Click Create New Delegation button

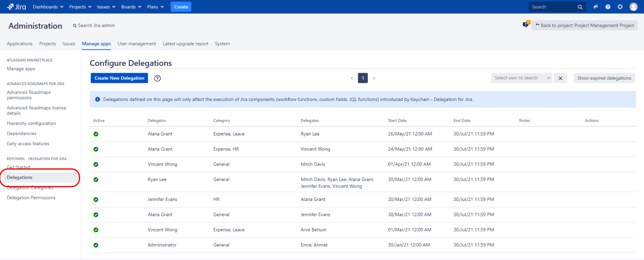pyautogui.click(x=119, y=78)
